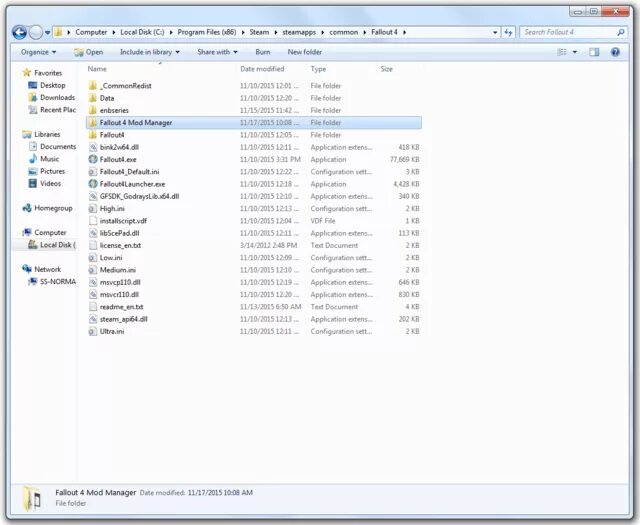Toggle the preview pane icon

(594, 52)
